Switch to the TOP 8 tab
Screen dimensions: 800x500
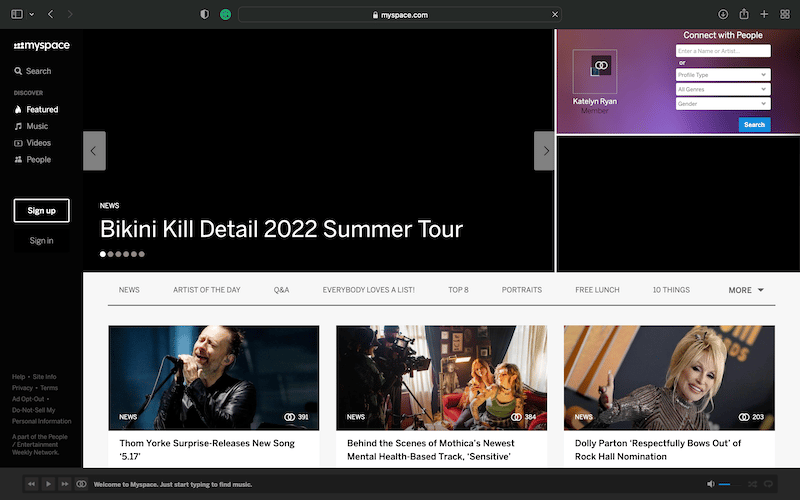point(458,290)
